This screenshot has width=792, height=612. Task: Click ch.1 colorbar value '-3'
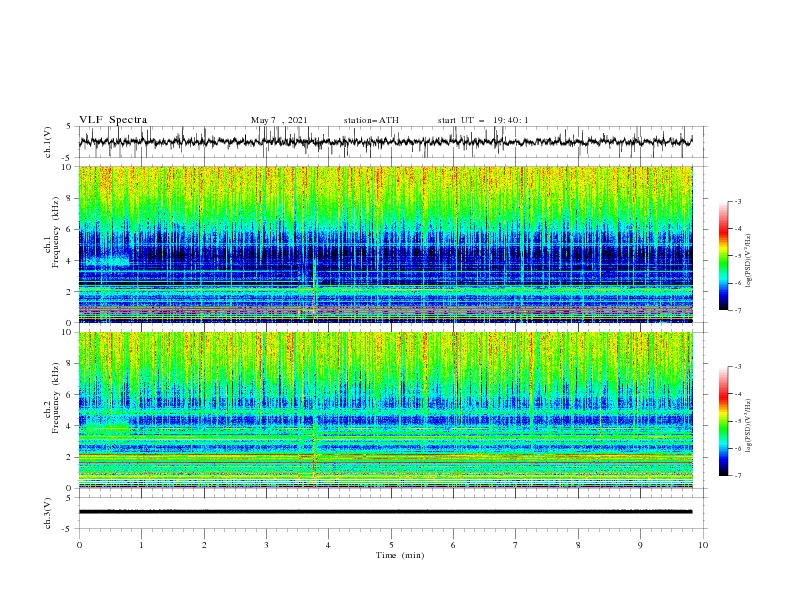pyautogui.click(x=738, y=201)
